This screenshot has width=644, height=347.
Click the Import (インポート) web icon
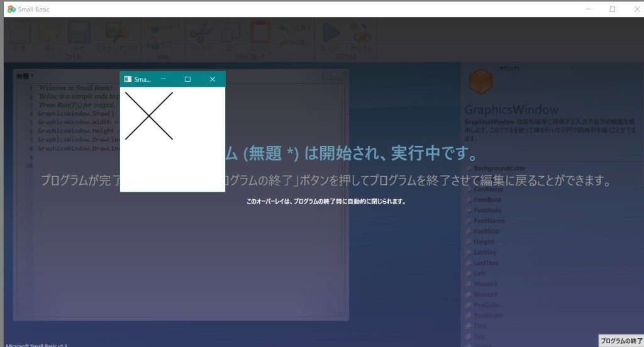click(x=153, y=28)
